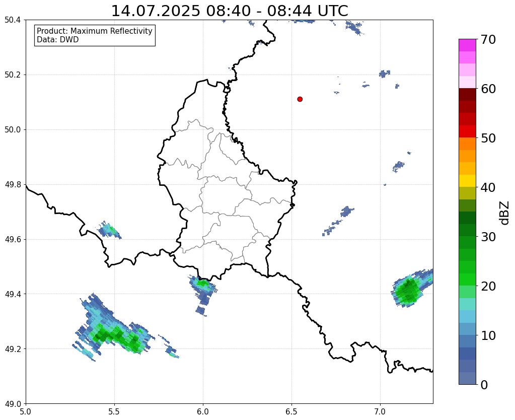
Task: Click the longitude axis label 5.0
Action: coord(26,412)
